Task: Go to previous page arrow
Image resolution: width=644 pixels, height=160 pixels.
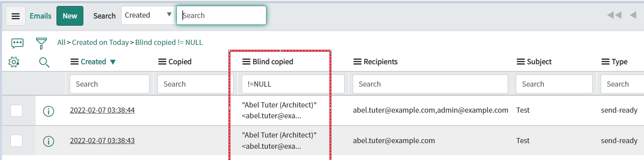Action: coord(633,15)
